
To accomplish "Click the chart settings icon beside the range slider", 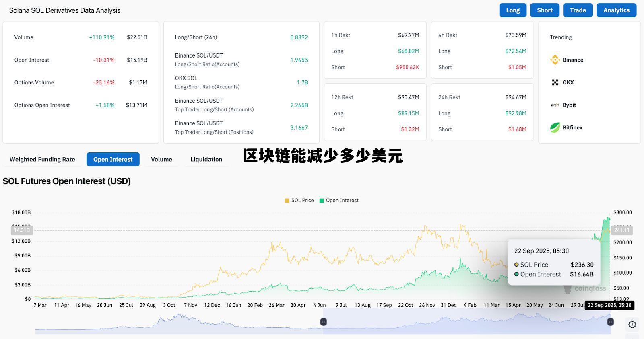I will coord(632,324).
